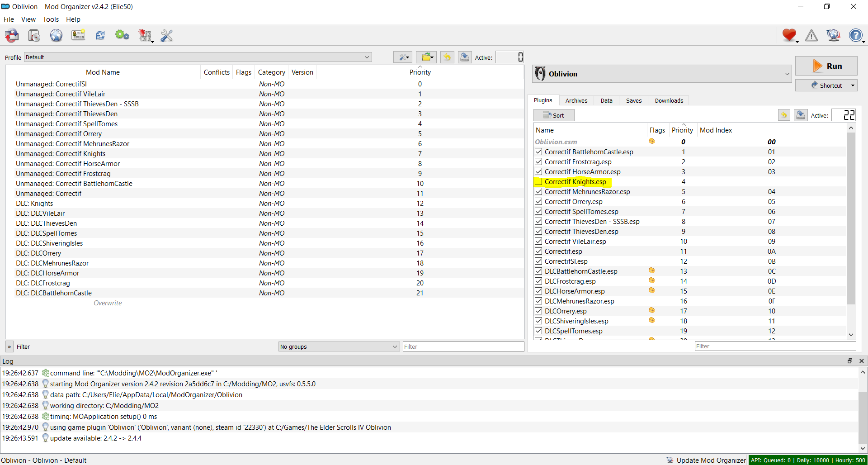Click the install mod from archive icon
Screen dimensions: 868x465
[x=34, y=35]
